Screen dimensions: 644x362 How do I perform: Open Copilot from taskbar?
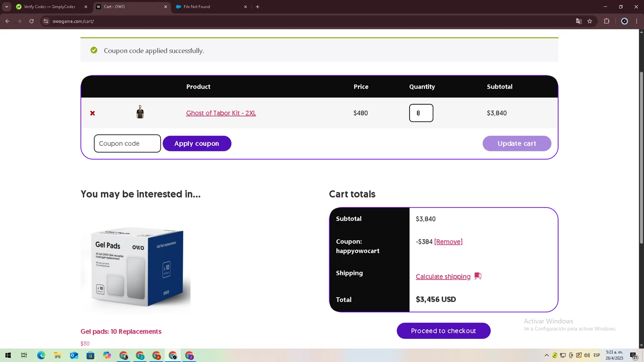point(107,356)
